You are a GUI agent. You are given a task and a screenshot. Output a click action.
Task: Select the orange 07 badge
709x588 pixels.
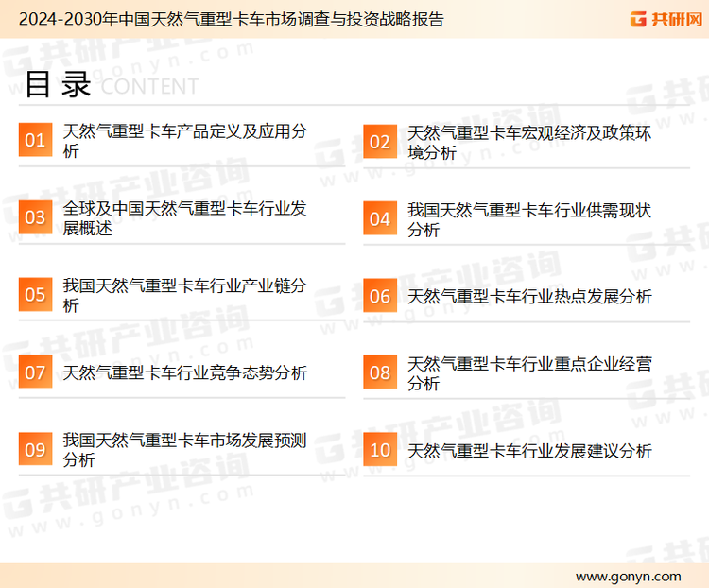pyautogui.click(x=35, y=372)
